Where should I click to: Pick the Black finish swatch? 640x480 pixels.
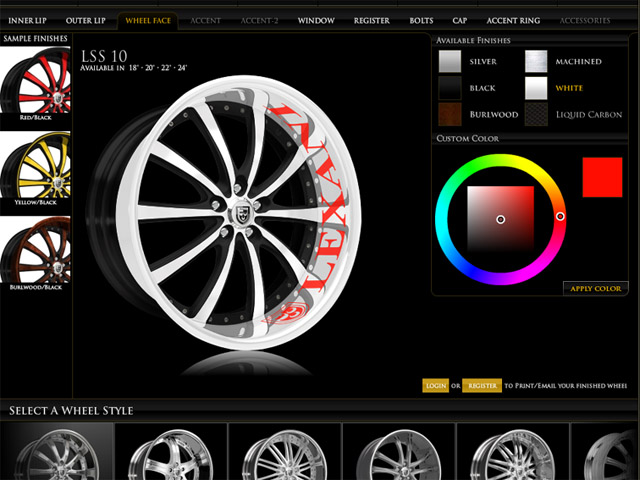[x=450, y=88]
